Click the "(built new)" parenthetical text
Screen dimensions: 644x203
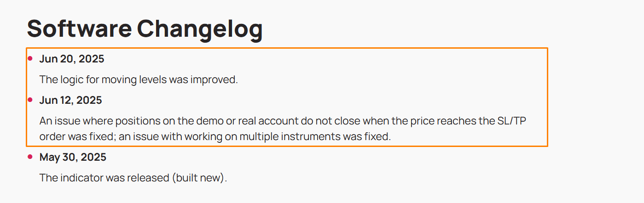(x=199, y=178)
